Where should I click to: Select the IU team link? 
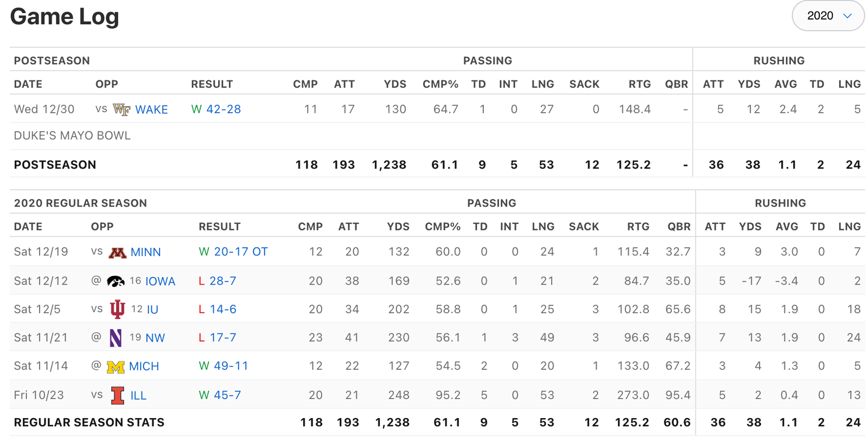point(152,310)
